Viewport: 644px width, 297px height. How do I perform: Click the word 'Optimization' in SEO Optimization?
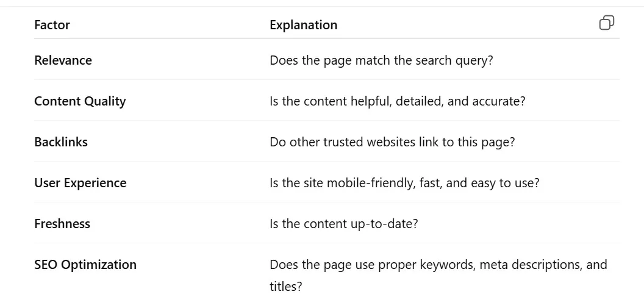tap(99, 265)
